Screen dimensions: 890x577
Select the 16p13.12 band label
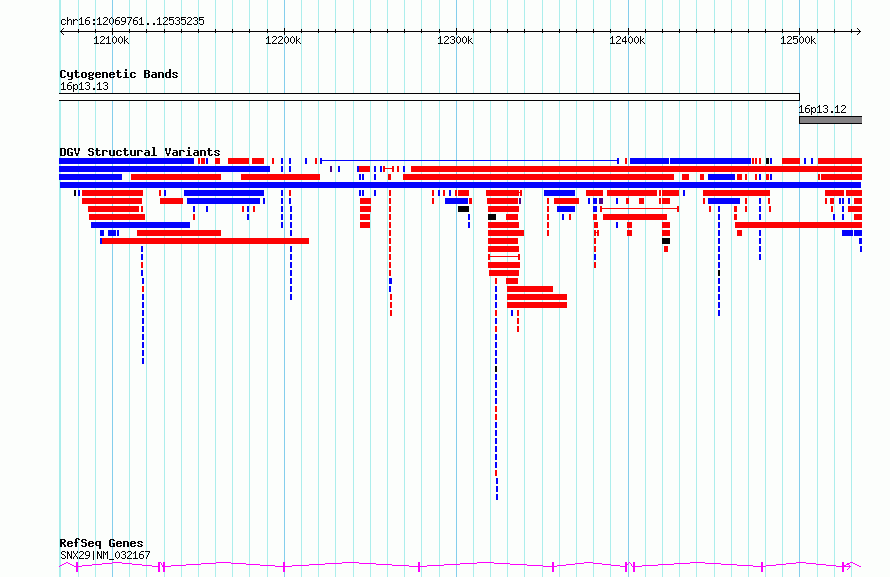click(x=822, y=109)
